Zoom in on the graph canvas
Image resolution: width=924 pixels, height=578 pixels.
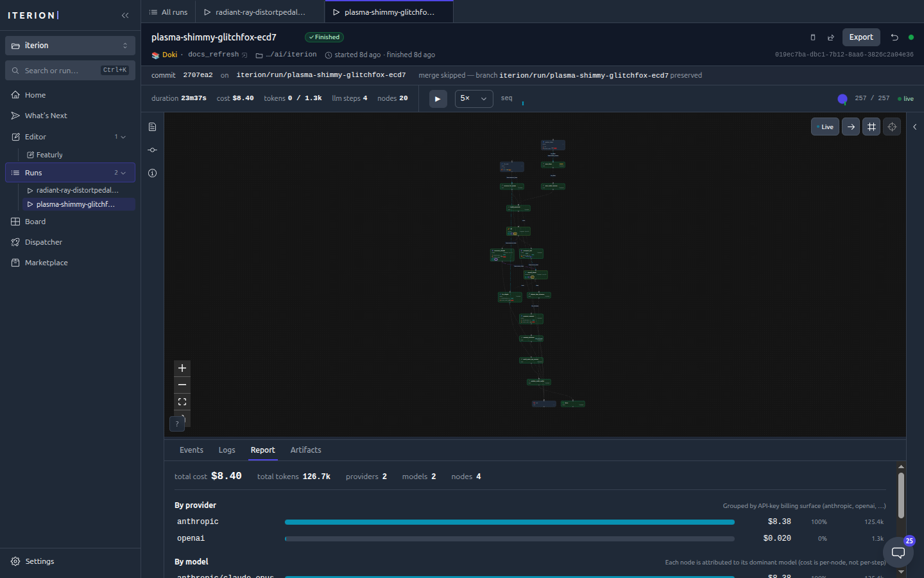pos(182,368)
